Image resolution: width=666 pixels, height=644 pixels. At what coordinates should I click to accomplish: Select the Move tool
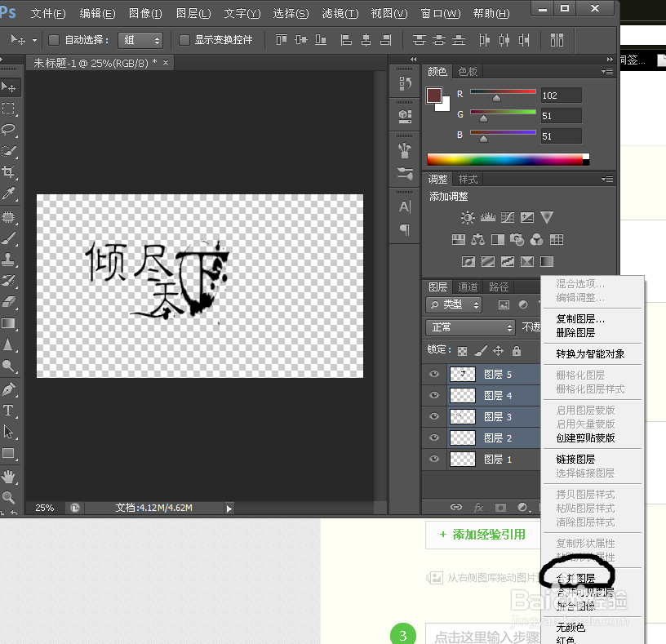pos(11,87)
